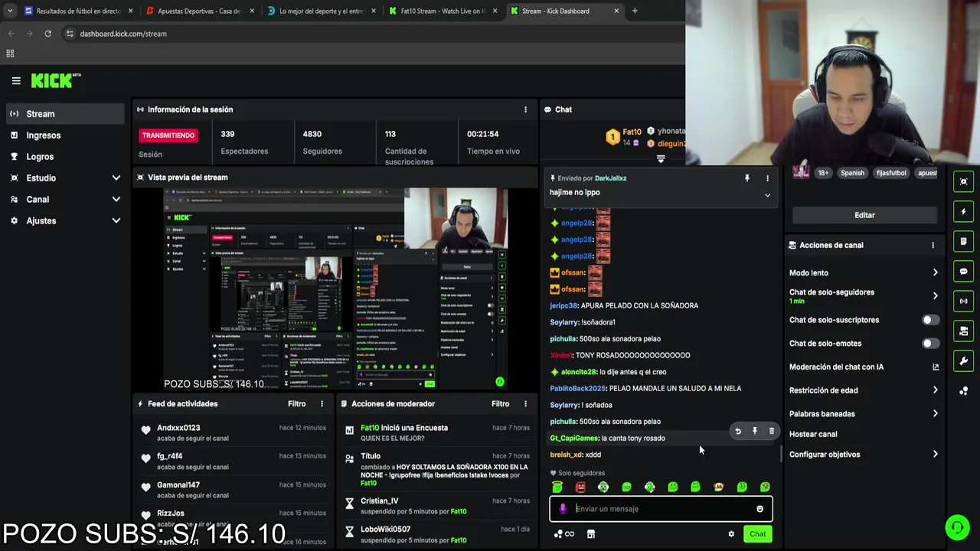Viewport: 980px width, 551px height.
Task: Click the broadcast signal icon in right rail
Action: pyautogui.click(x=963, y=301)
